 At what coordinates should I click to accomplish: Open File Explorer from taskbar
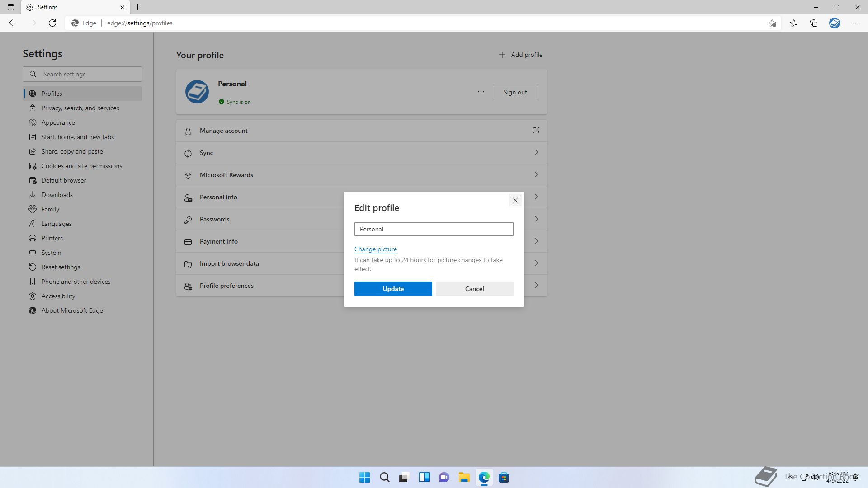click(x=464, y=478)
